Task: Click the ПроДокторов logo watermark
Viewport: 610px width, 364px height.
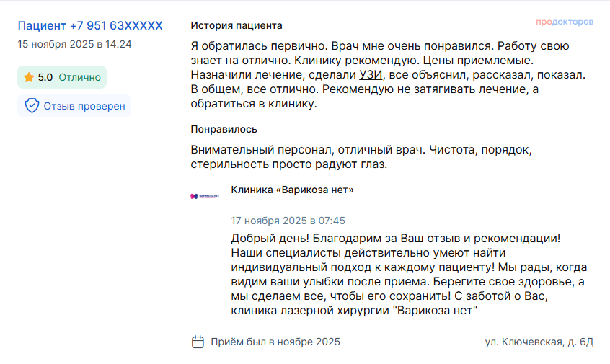Action: [x=565, y=22]
